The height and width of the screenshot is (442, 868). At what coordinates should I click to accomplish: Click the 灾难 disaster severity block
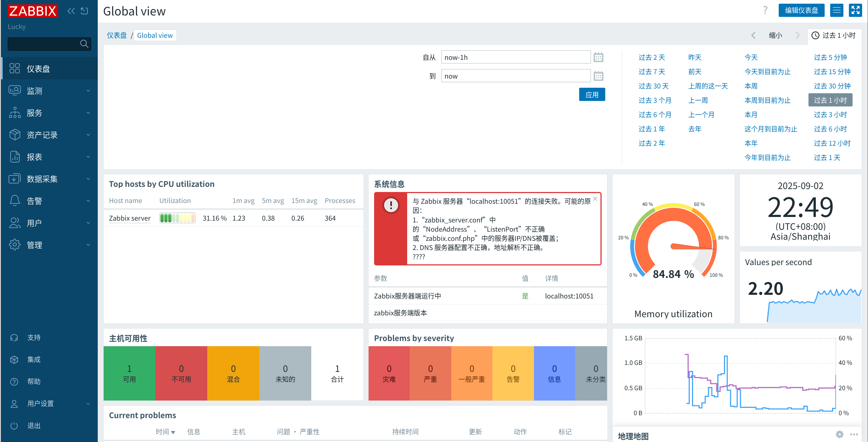[x=389, y=373]
